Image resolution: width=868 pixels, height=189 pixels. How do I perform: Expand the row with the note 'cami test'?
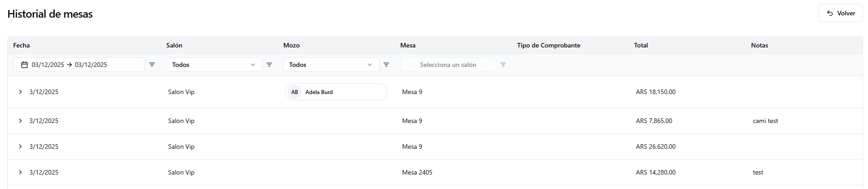[20, 121]
